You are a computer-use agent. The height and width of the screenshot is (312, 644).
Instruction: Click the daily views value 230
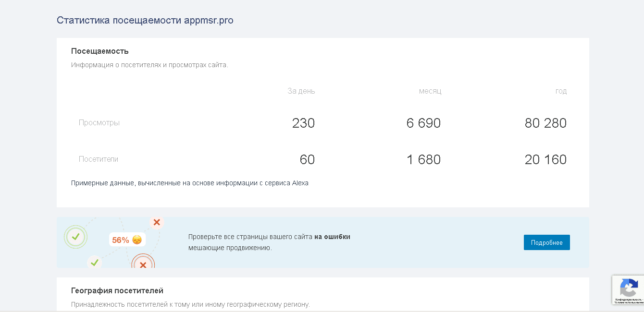coord(303,123)
